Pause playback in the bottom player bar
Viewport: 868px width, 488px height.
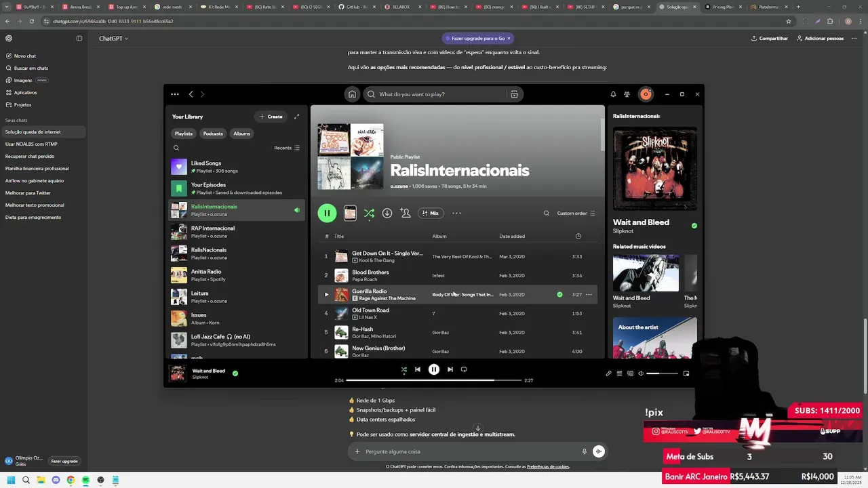point(434,369)
